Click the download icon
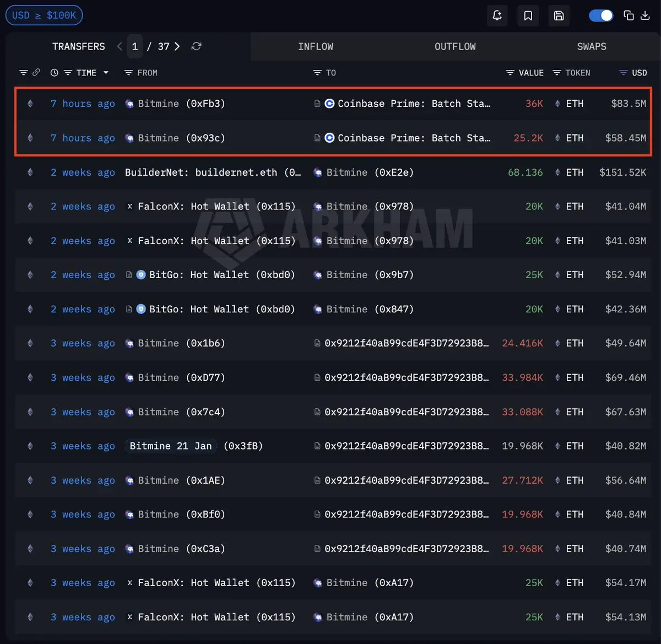The image size is (661, 644). pos(645,15)
